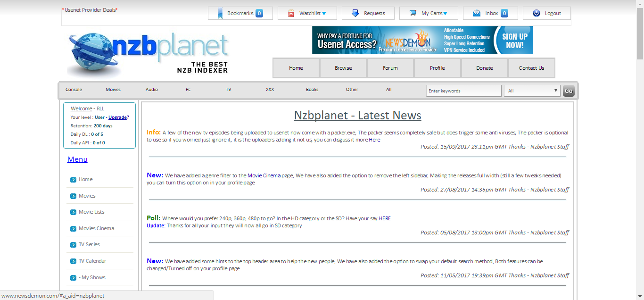Open the Contact Us navigation tab
Image resolution: width=644 pixels, height=300 pixels.
[532, 68]
